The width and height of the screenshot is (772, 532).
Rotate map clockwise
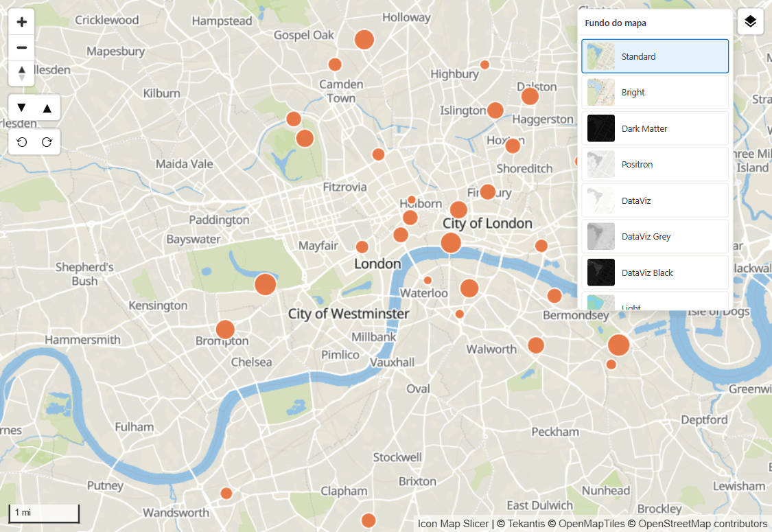47,142
